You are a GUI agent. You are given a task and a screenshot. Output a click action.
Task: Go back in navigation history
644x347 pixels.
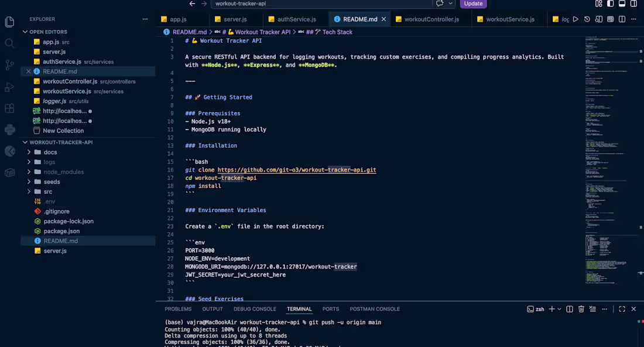click(x=192, y=4)
